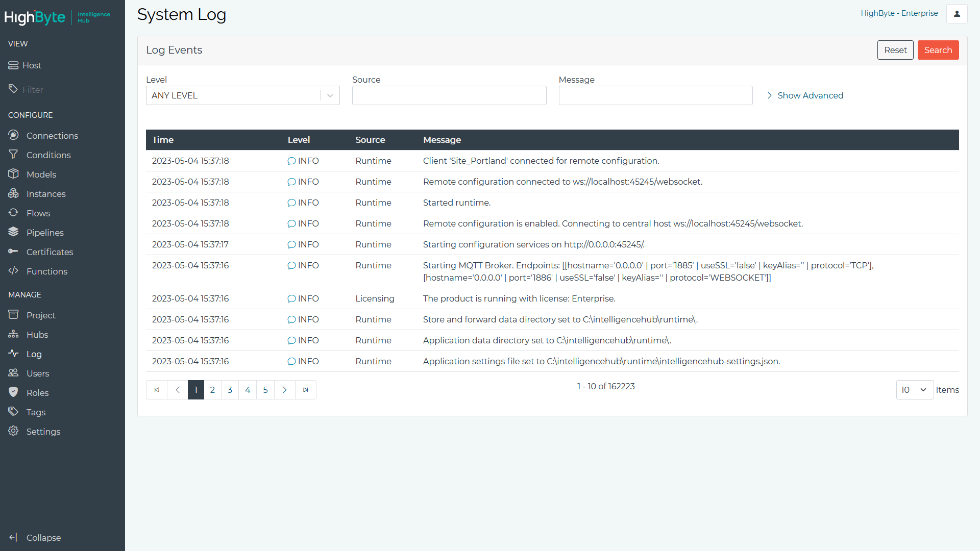Click Reset to clear filters
The height and width of the screenshot is (551, 980).
(x=895, y=50)
